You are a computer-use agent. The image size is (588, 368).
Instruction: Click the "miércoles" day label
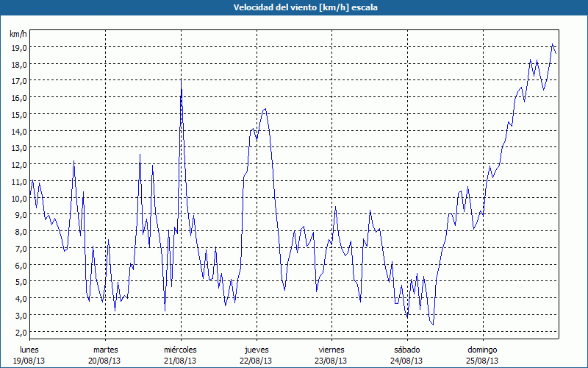(x=180, y=350)
